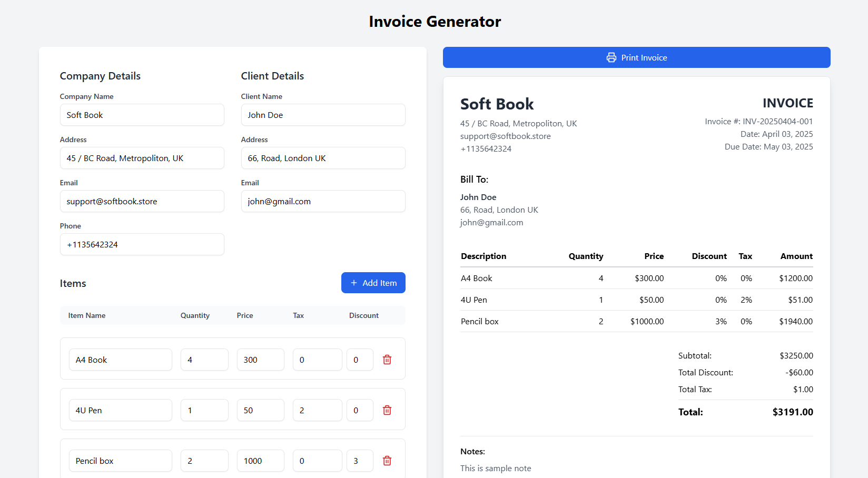
Task: Focus the company Email field support@softbook.store
Action: pyautogui.click(x=142, y=201)
